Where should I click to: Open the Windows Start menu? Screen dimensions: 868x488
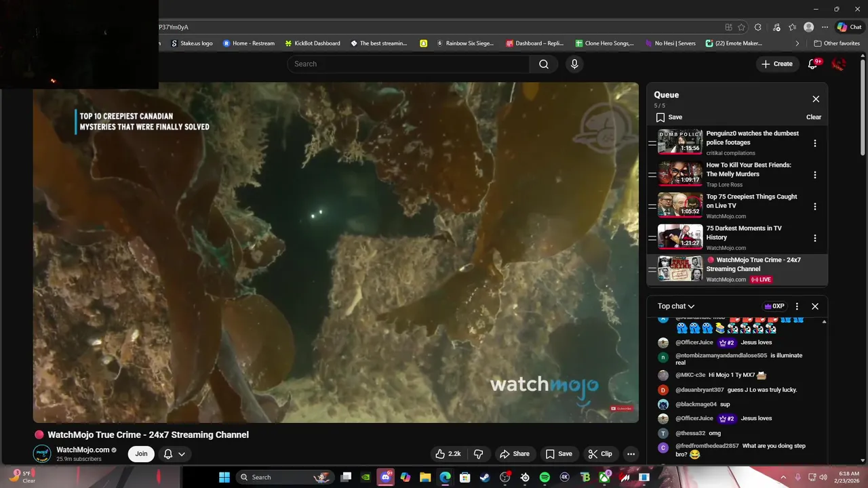click(224, 477)
